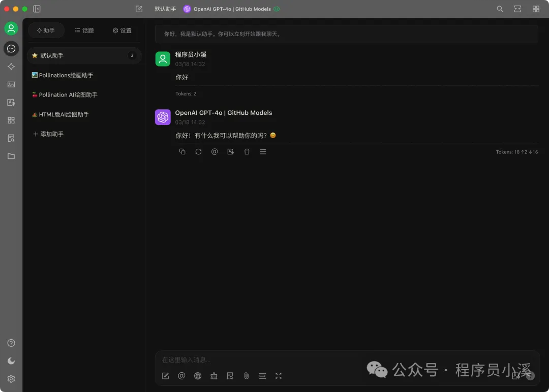Click the prompt banner 你好，我是默认助手
The width and height of the screenshot is (549, 392).
point(346,34)
